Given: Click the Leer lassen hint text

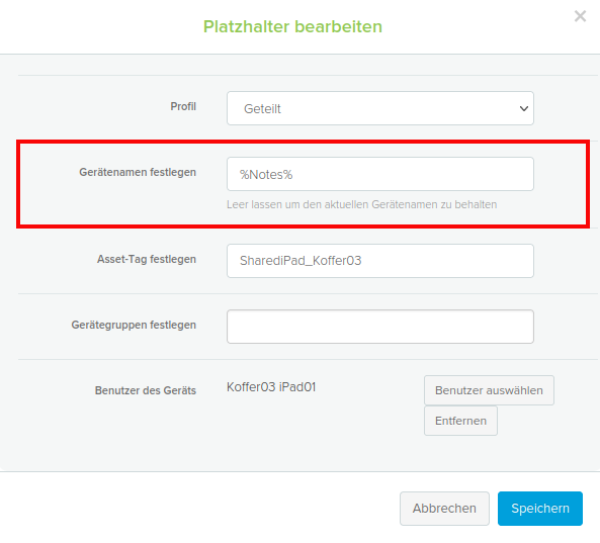Looking at the screenshot, I should click(x=362, y=204).
